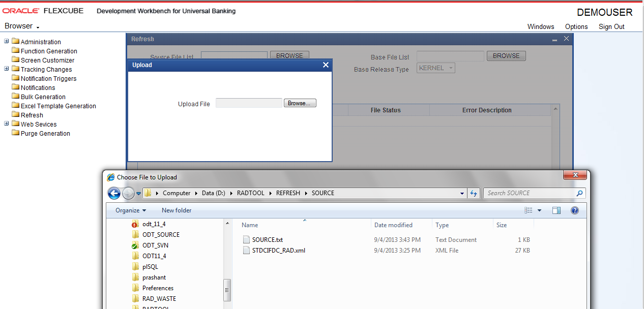Minimize the Refresh window
The width and height of the screenshot is (644, 309).
click(x=555, y=39)
